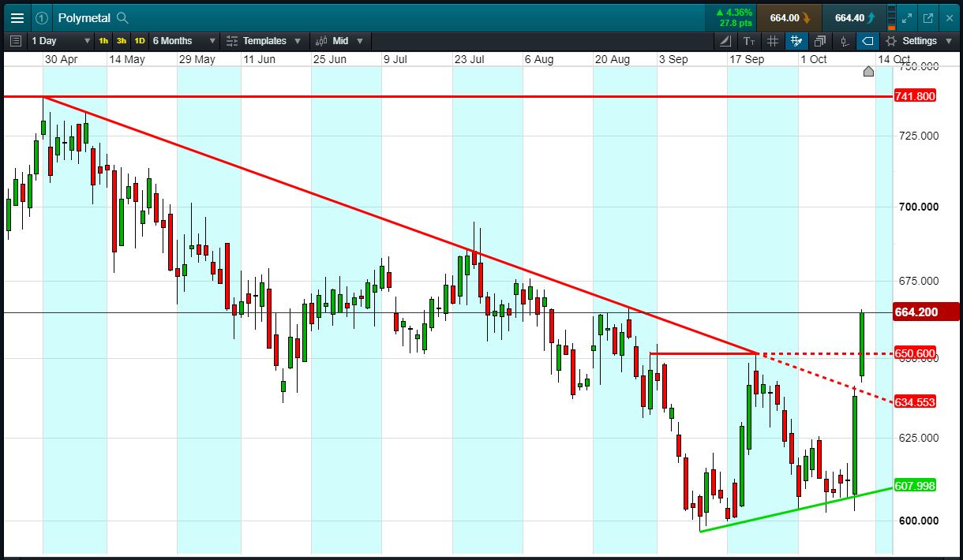
Task: Click the circled number 1 chart indicator
Action: (42, 17)
